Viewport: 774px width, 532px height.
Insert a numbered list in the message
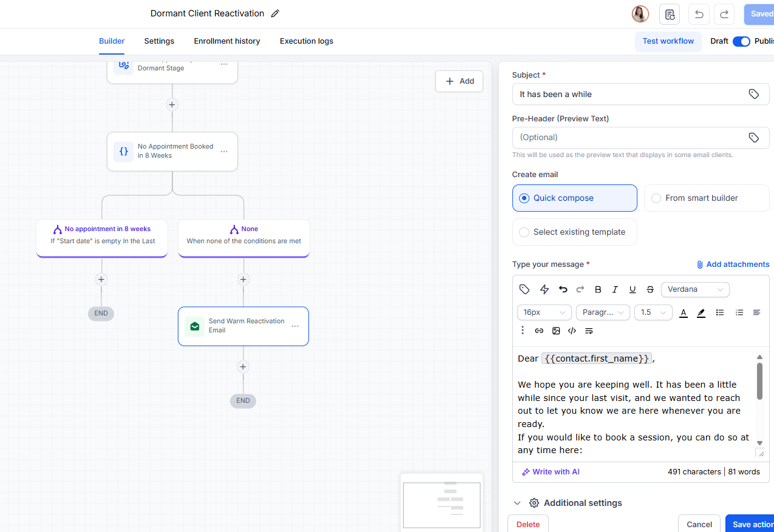click(739, 312)
